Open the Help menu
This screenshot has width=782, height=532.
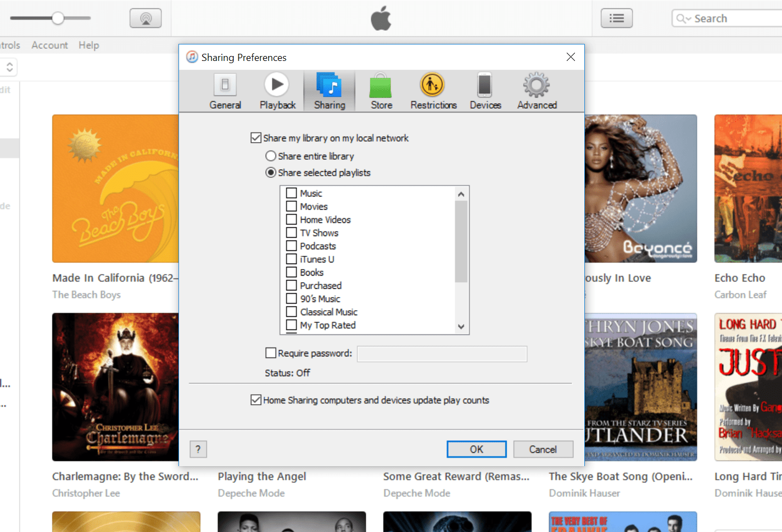coord(89,45)
